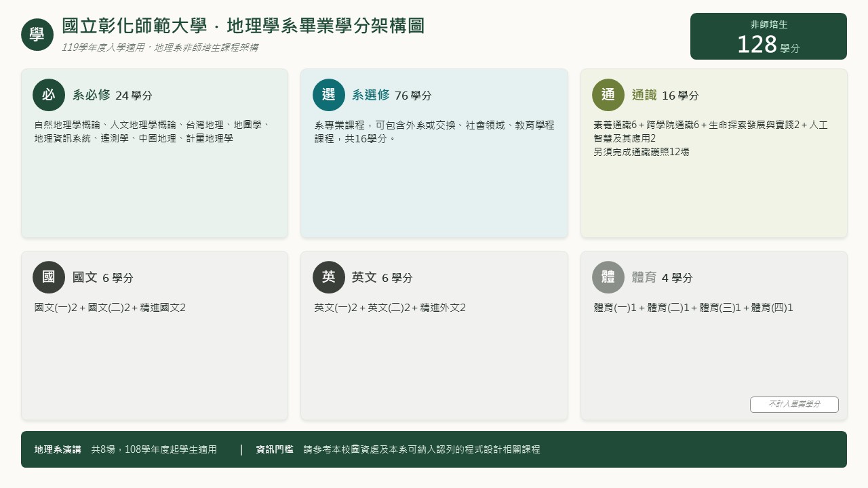Click the 6 學分 value for 國文
Viewport: 868px width, 488px height.
(118, 278)
